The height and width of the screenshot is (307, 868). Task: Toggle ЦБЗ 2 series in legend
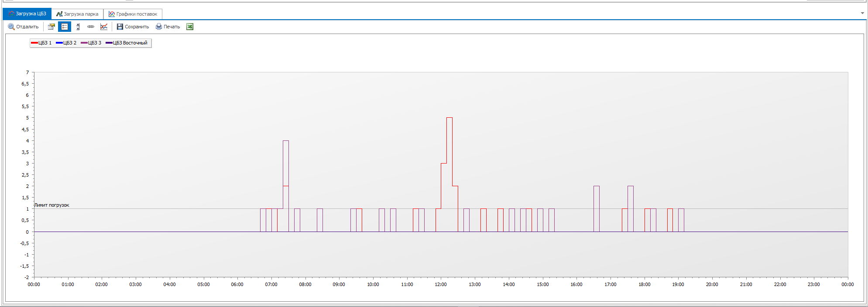66,43
